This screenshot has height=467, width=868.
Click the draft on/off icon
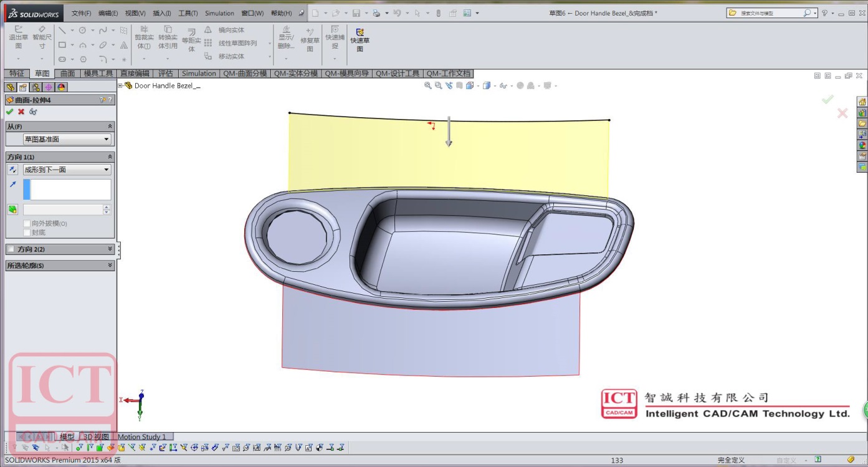(x=12, y=209)
